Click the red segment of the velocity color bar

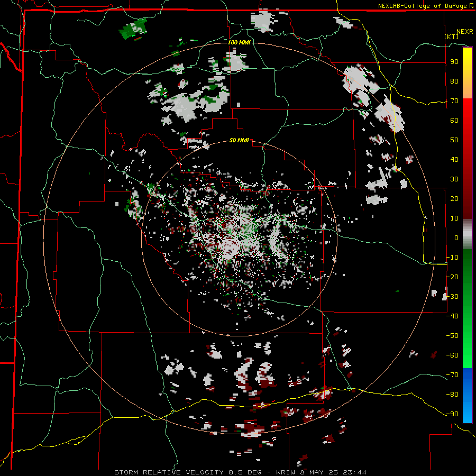tap(467, 158)
